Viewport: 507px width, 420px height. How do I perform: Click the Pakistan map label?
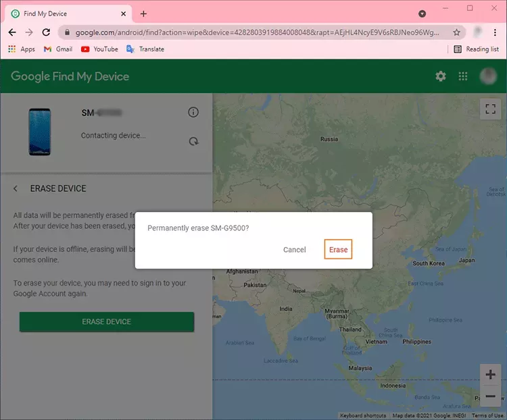(x=255, y=285)
